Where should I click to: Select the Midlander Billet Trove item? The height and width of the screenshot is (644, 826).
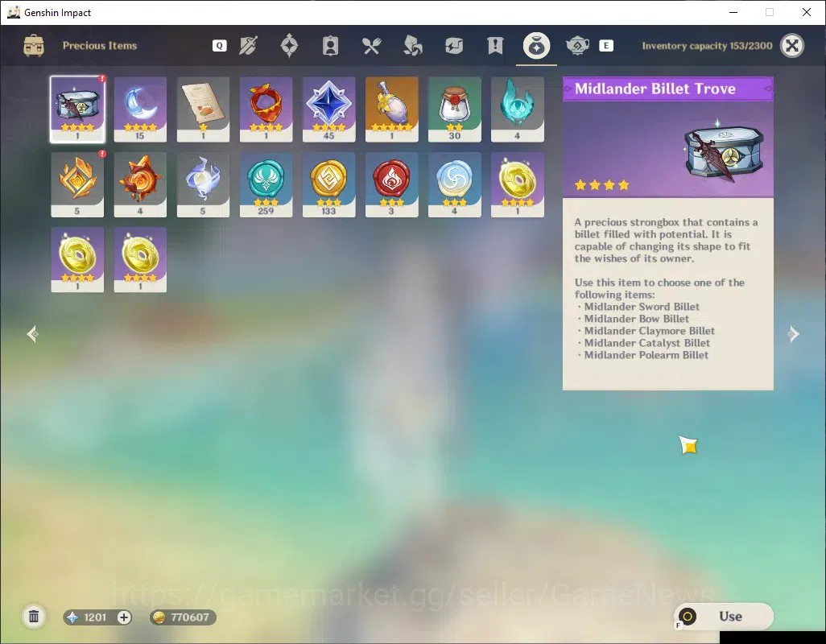tap(77, 109)
